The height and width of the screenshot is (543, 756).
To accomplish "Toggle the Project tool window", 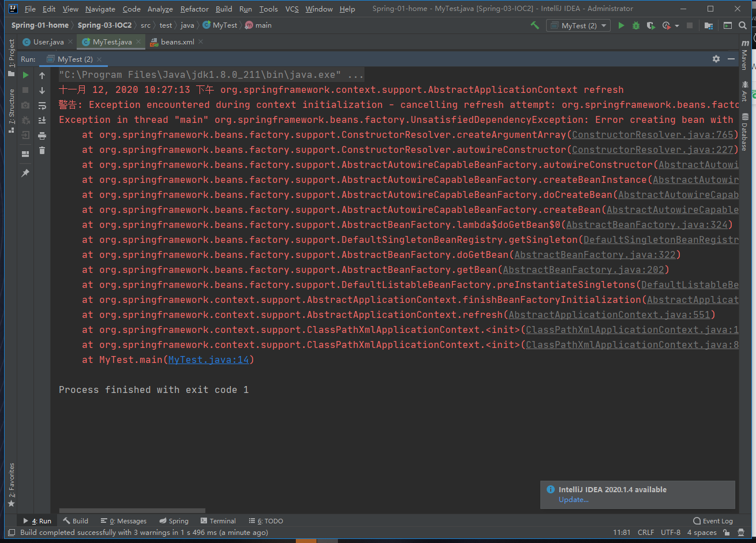I will coord(12,58).
